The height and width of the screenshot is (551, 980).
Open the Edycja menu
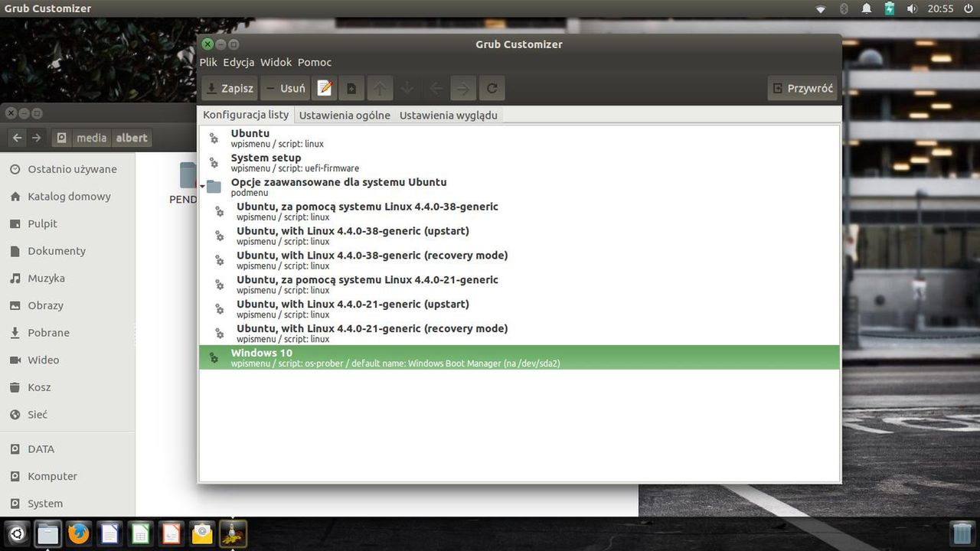pos(239,62)
